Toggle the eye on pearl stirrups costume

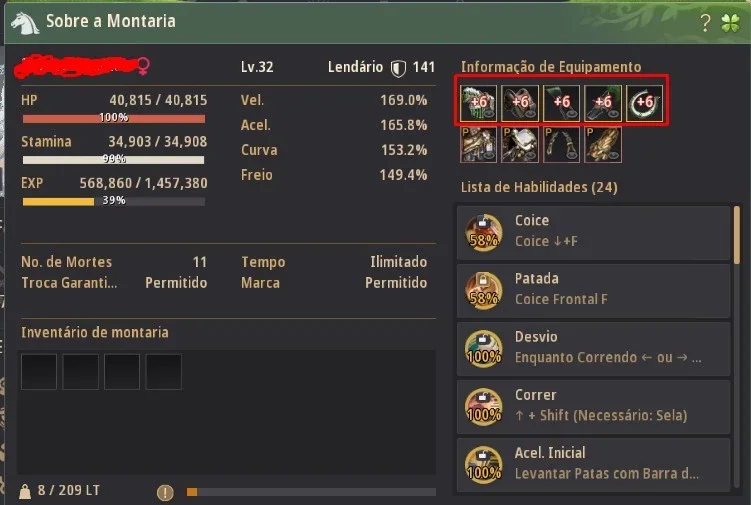(571, 156)
